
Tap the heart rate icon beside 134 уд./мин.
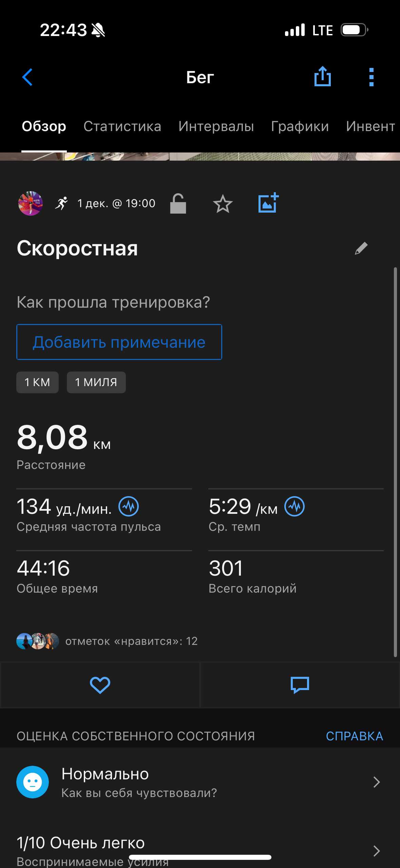(x=129, y=506)
